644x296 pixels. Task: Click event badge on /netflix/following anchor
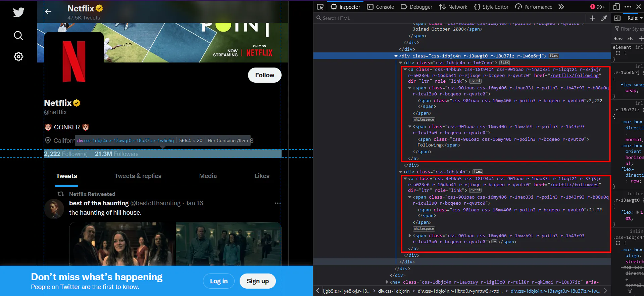475,81
